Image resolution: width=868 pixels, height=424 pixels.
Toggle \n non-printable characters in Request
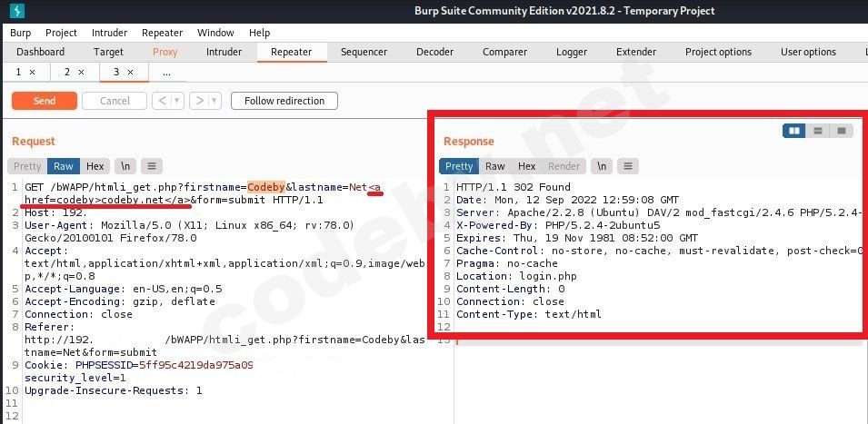(125, 166)
